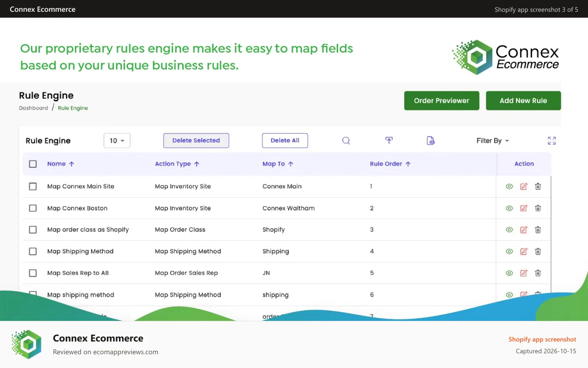Click the Add New Rule button
This screenshot has width=588, height=368.
click(x=523, y=101)
